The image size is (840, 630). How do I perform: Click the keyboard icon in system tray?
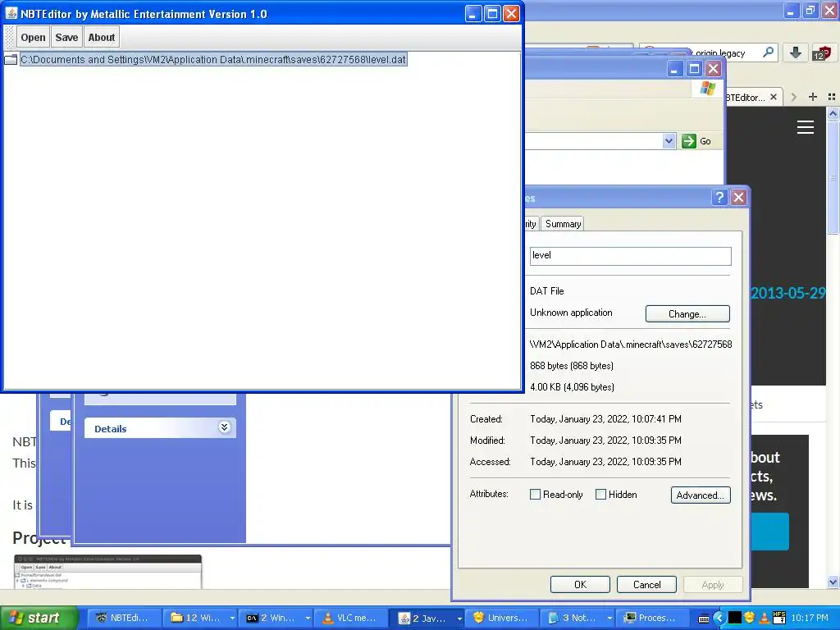704,619
